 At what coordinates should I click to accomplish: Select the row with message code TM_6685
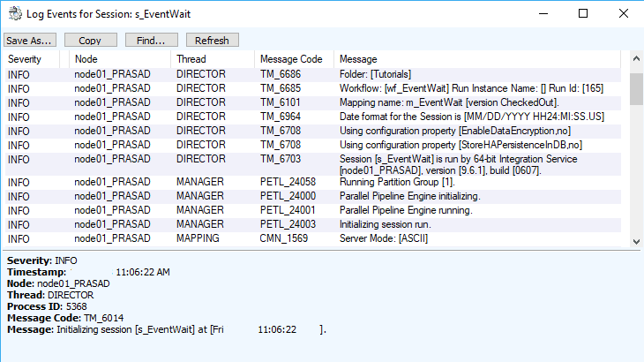coord(312,88)
